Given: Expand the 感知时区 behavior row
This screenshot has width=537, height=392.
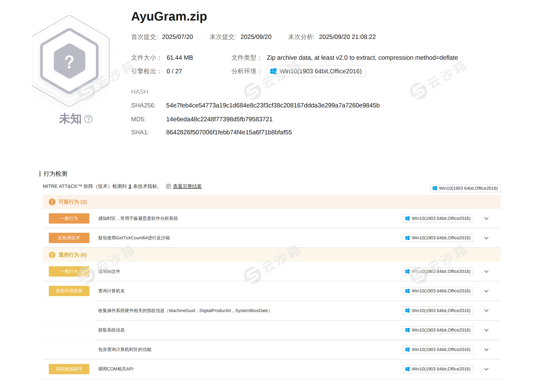Looking at the screenshot, I should pyautogui.click(x=486, y=219).
